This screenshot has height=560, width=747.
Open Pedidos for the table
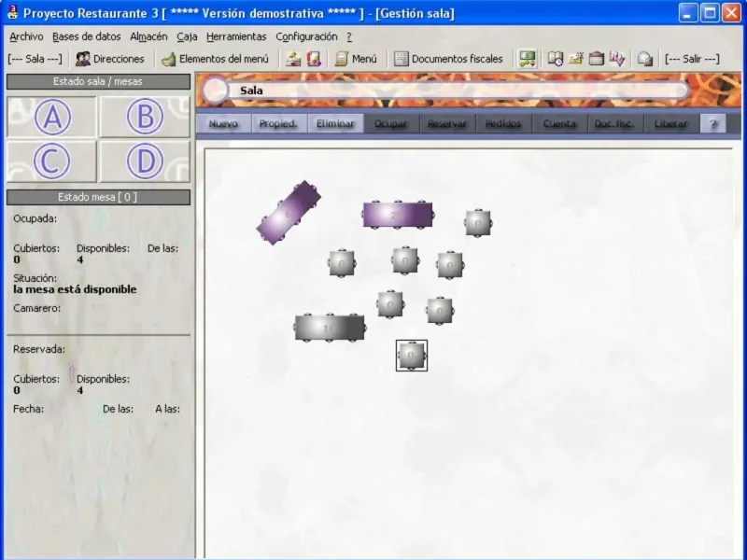point(503,124)
